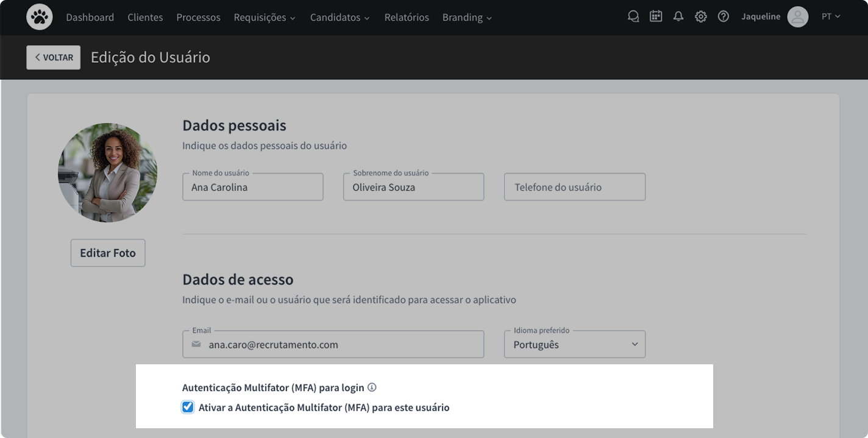The image size is (868, 438).
Task: Open Jaqueline's profile avatar
Action: point(797,16)
